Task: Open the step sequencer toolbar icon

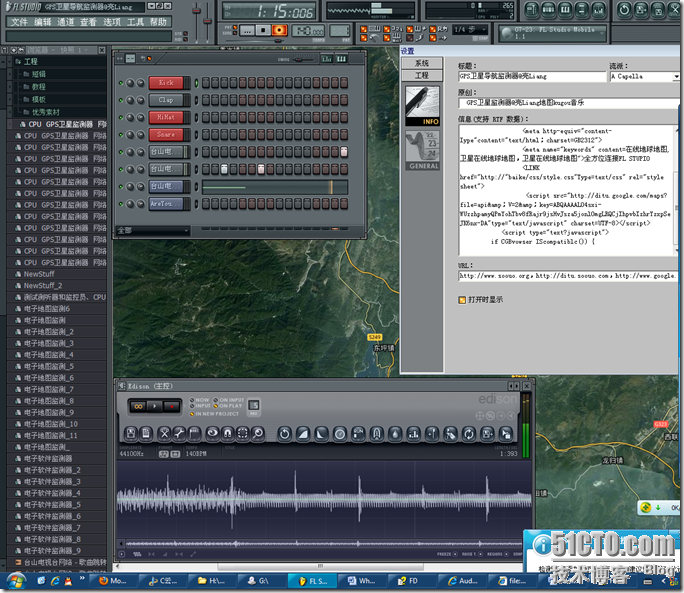Action: coord(548,10)
